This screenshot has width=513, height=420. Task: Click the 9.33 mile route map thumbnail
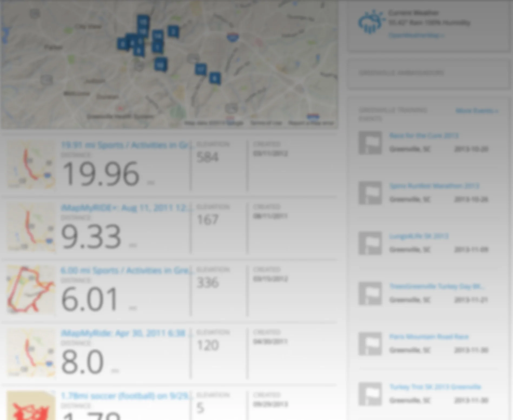31,227
